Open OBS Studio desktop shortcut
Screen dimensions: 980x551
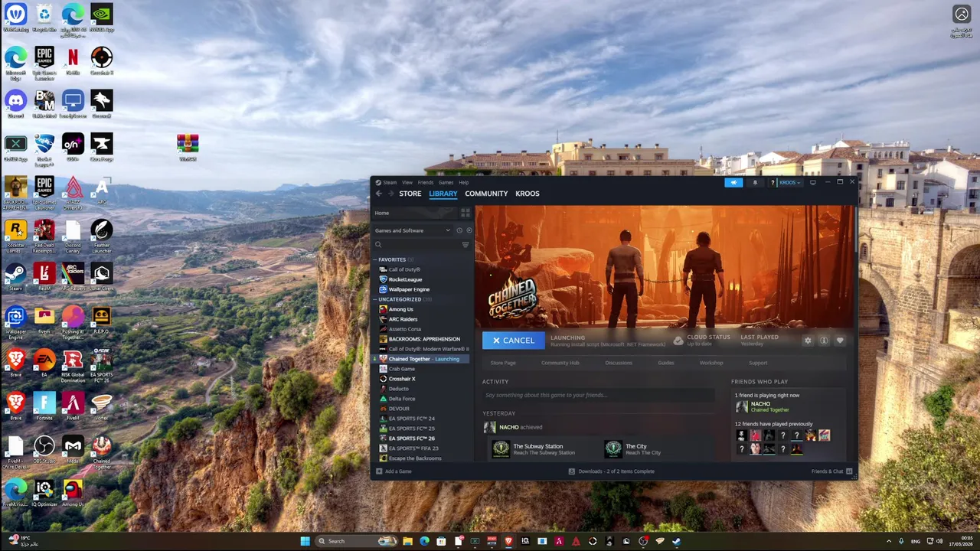(x=44, y=449)
